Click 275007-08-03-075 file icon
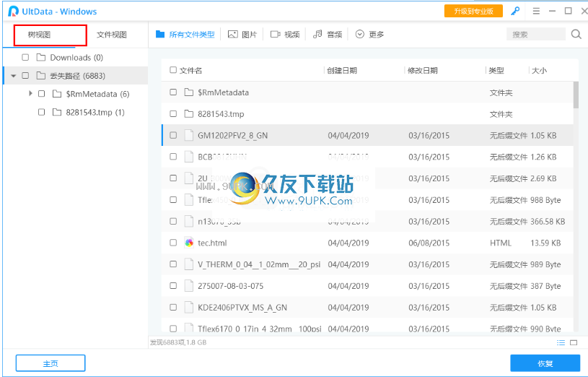The image size is (588, 377). tap(189, 286)
